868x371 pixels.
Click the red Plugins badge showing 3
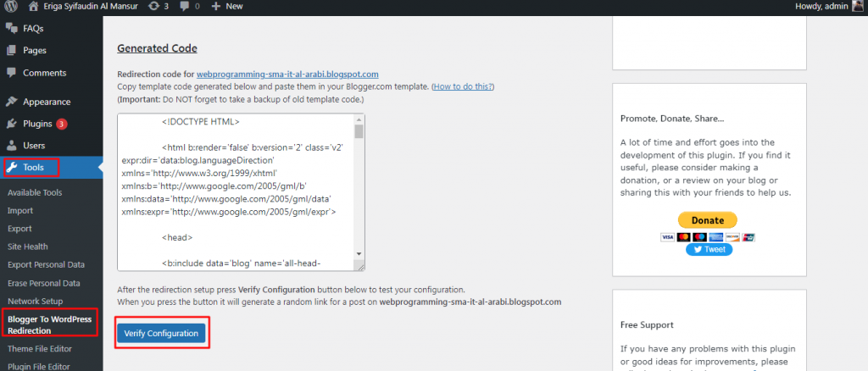tap(61, 124)
